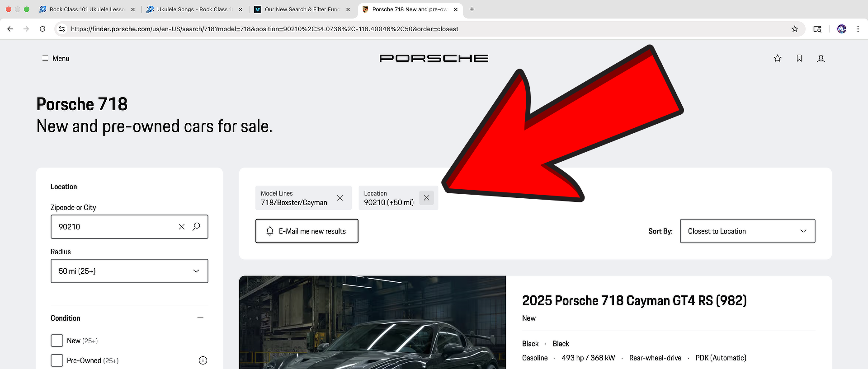This screenshot has width=868, height=369.
Task: View site information icon in address bar
Action: coord(62,29)
